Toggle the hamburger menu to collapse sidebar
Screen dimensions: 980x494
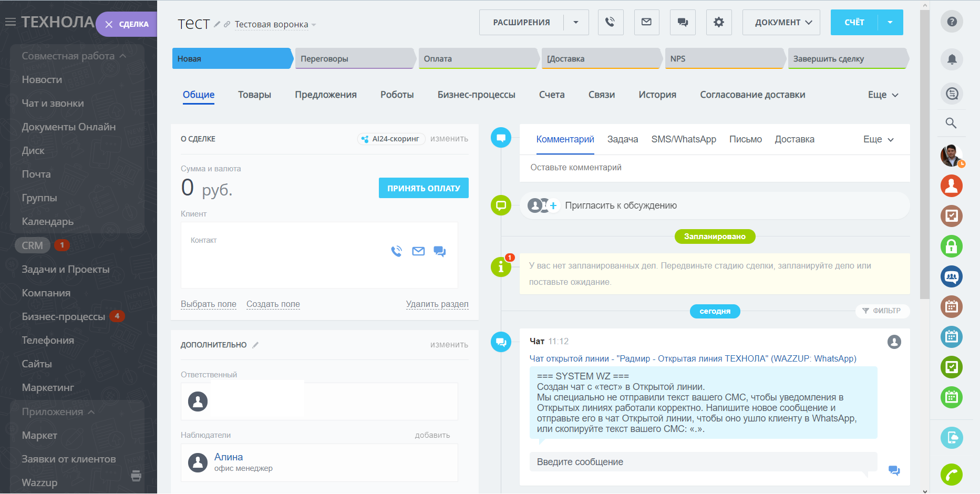[x=10, y=22]
